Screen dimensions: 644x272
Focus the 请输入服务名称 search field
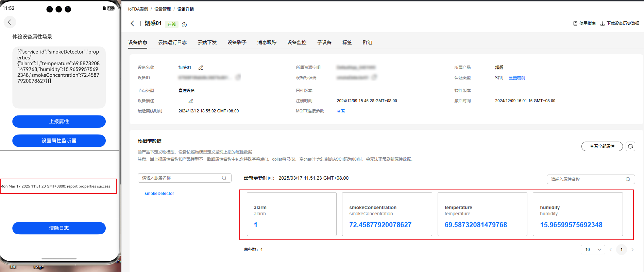click(x=185, y=178)
